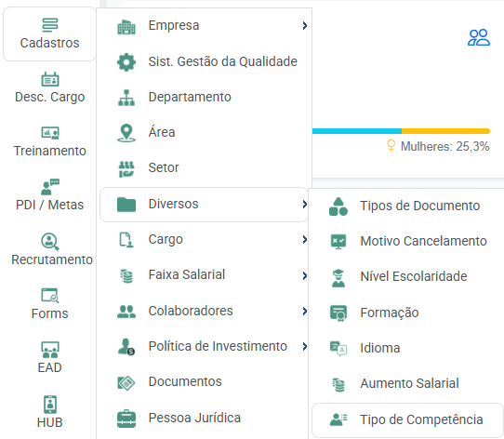Open the Treinamento sidebar icon
This screenshot has width=504, height=439.
[x=49, y=141]
